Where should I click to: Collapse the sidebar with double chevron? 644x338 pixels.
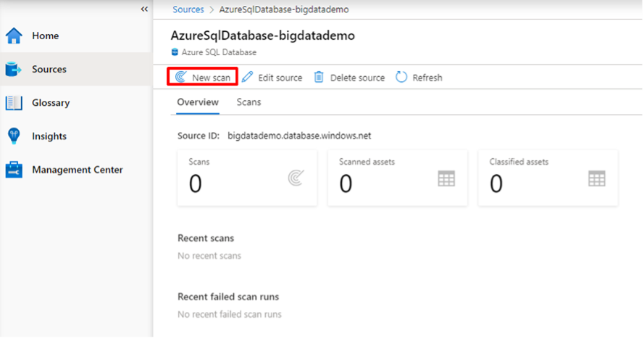(x=144, y=9)
